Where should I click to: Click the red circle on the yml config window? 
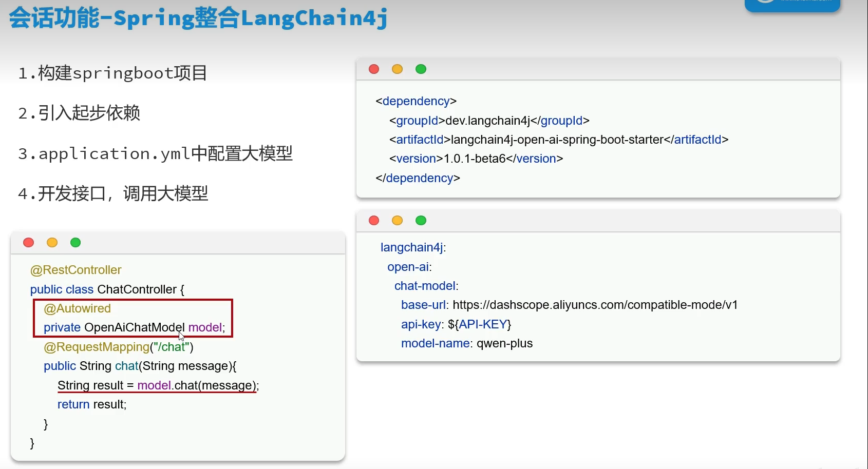373,220
